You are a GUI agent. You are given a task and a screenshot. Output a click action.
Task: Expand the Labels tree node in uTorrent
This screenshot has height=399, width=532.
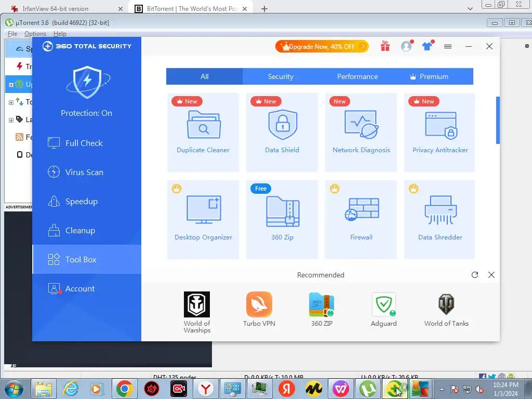(11, 120)
